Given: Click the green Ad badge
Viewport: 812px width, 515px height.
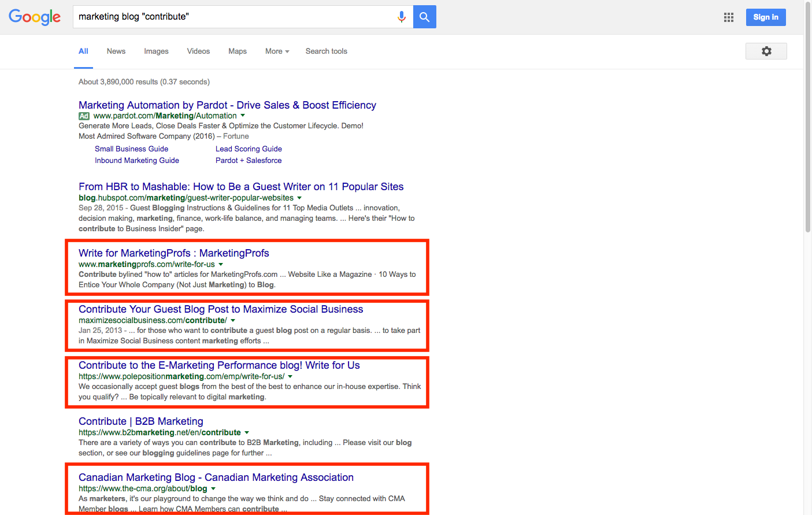Looking at the screenshot, I should coord(84,116).
